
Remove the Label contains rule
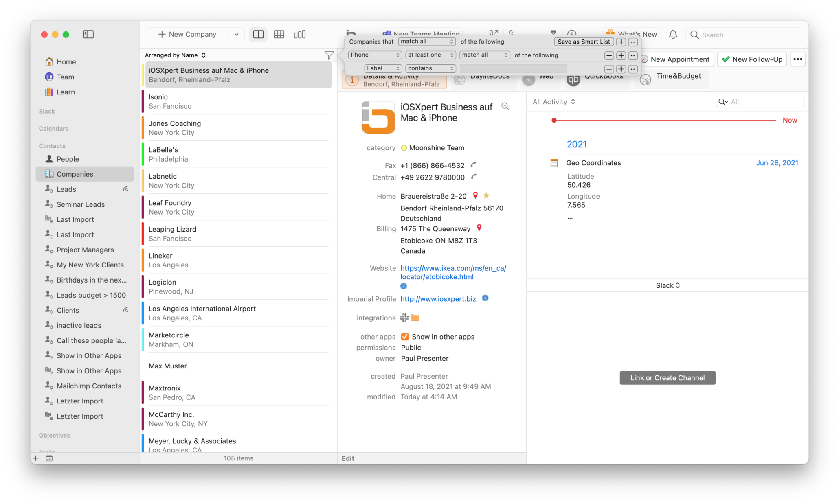coord(609,69)
